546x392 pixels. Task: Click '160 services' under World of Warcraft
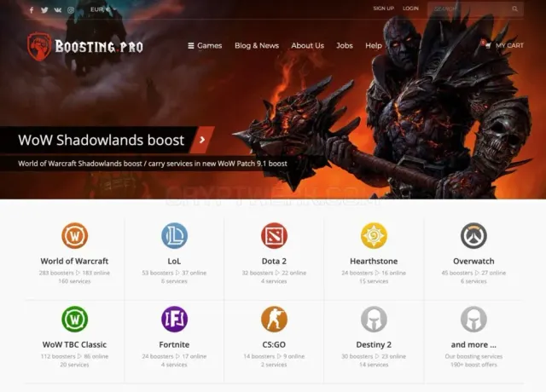click(x=74, y=281)
